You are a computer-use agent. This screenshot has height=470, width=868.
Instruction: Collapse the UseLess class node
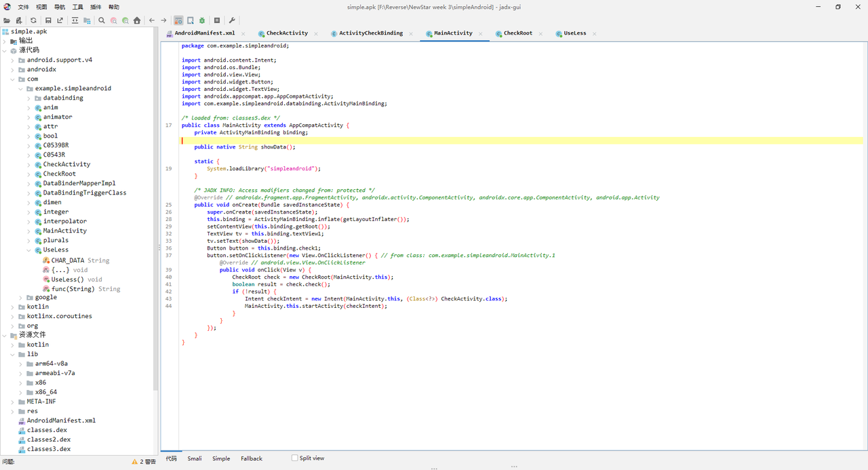click(x=29, y=250)
